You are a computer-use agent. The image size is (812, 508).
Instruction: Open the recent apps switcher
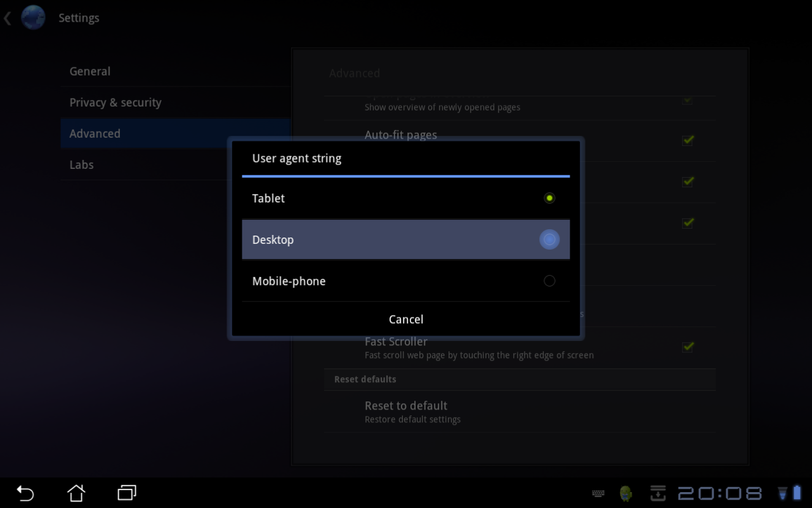[x=127, y=493]
